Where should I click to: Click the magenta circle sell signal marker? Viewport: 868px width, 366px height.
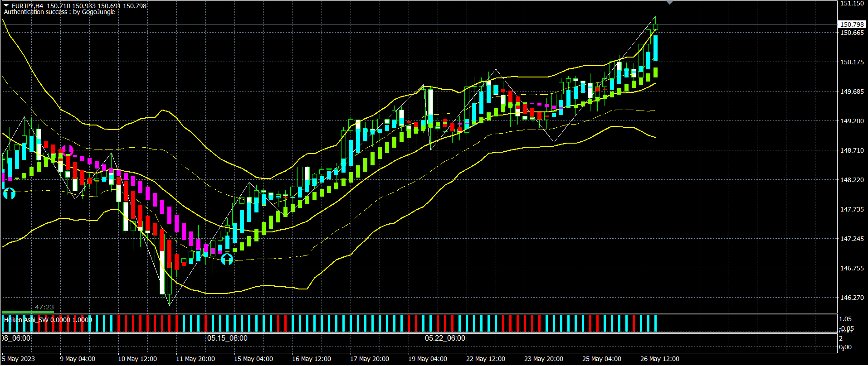point(68,150)
